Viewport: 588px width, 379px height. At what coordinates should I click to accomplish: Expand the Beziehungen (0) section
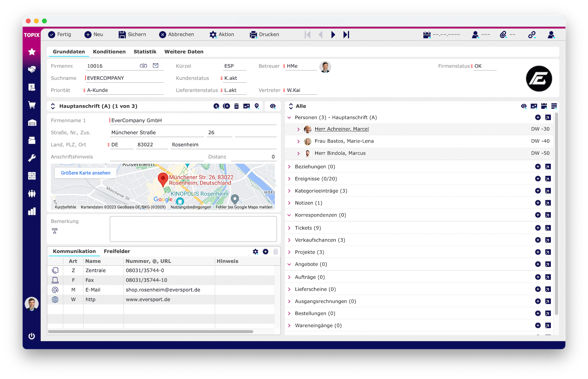click(x=289, y=166)
